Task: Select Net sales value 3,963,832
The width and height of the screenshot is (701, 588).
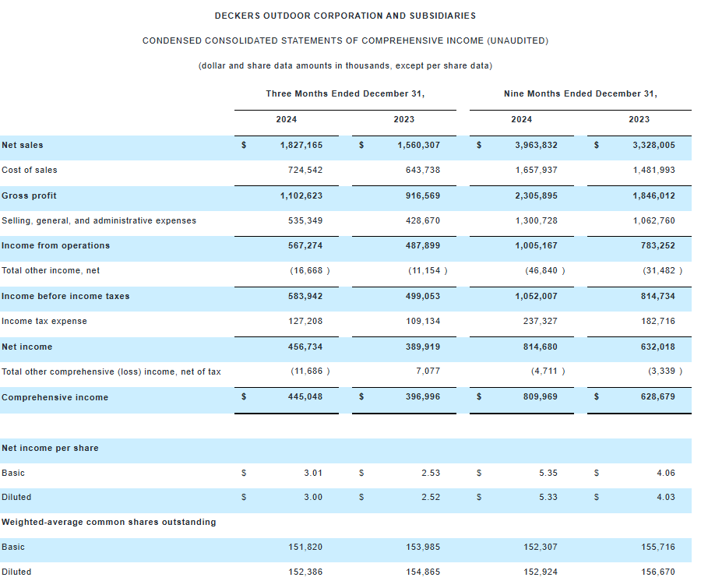Action: coord(537,145)
